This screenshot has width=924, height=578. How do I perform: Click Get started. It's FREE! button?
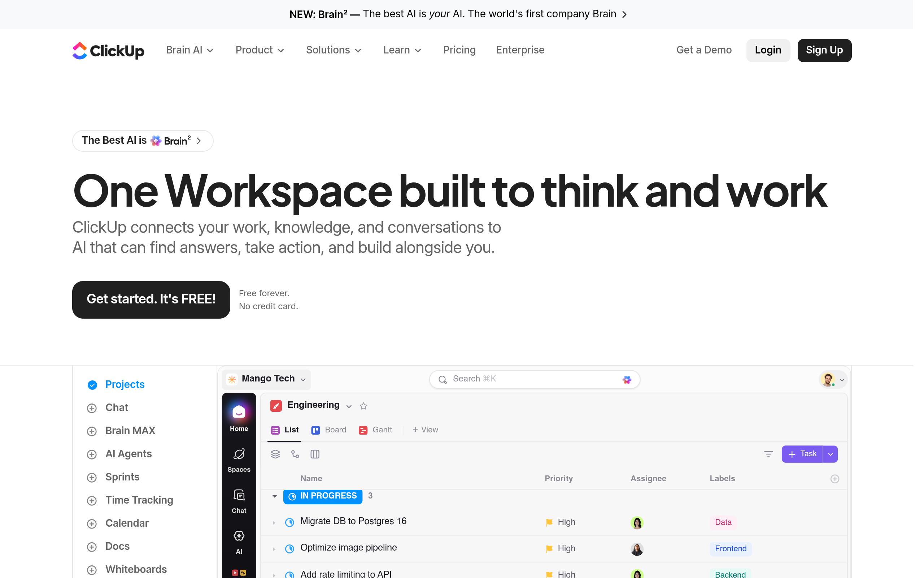[x=151, y=299]
